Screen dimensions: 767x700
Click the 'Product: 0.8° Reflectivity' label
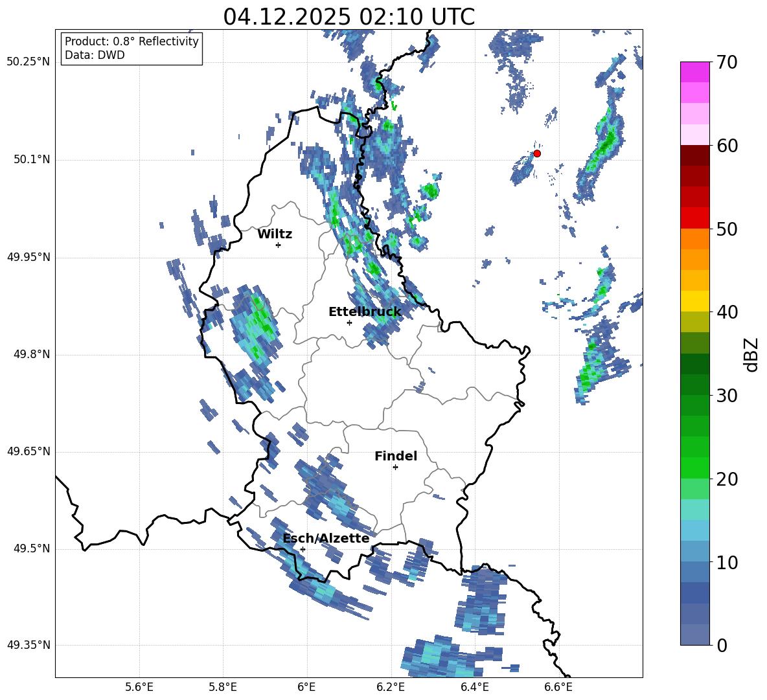(132, 41)
